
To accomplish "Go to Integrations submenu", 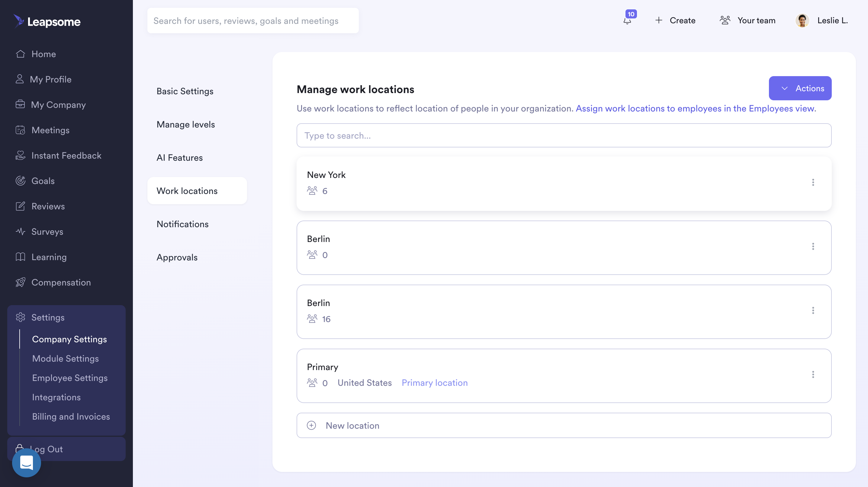I will coord(56,397).
